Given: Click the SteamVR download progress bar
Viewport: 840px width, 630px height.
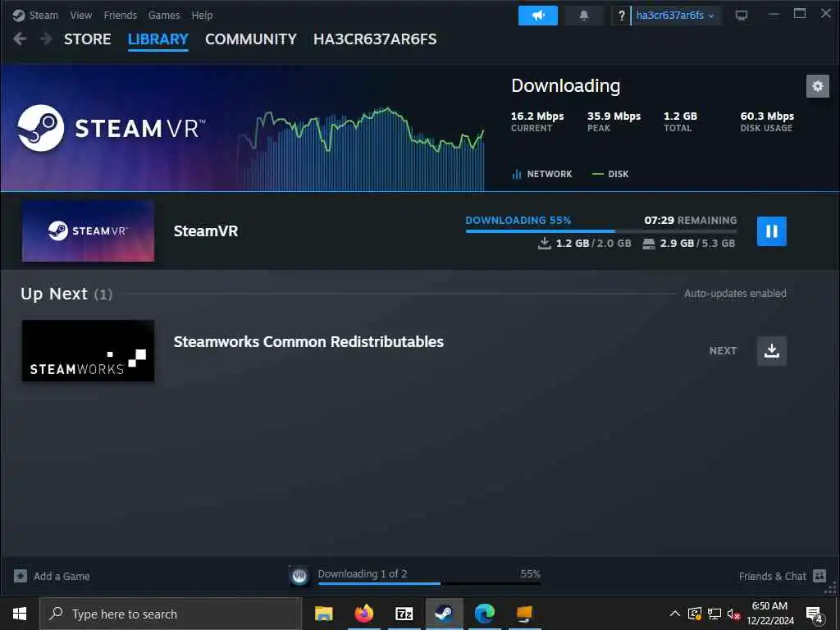Looking at the screenshot, I should 601,231.
